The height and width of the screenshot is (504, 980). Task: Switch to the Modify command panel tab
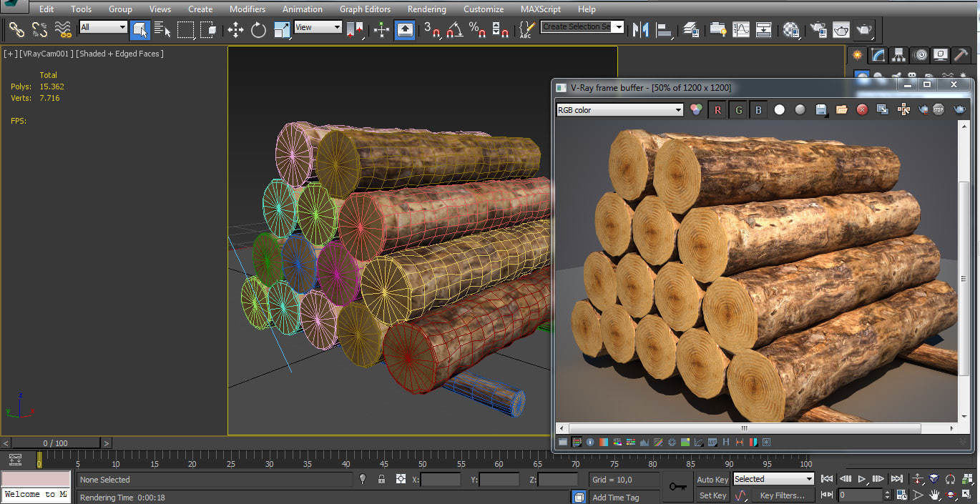point(878,55)
